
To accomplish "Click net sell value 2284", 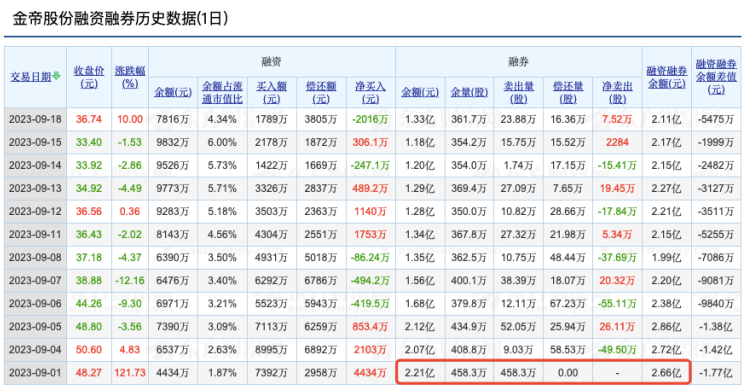I will pos(617,142).
